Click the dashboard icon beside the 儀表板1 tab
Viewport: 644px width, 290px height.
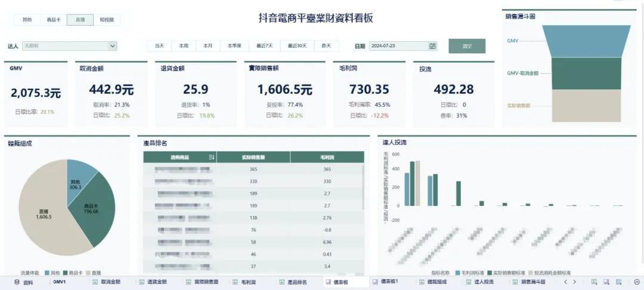pyautogui.click(x=375, y=282)
